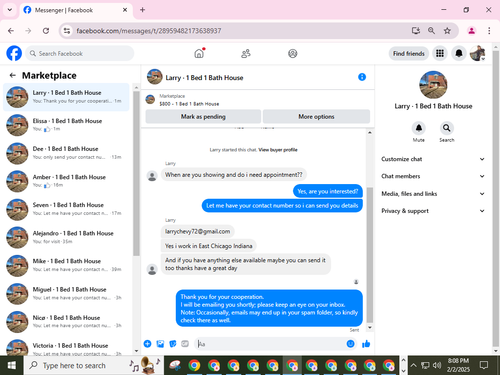Open Dee 1 Bed 1 Bath House chat
This screenshot has width=500, height=375.
point(66,153)
